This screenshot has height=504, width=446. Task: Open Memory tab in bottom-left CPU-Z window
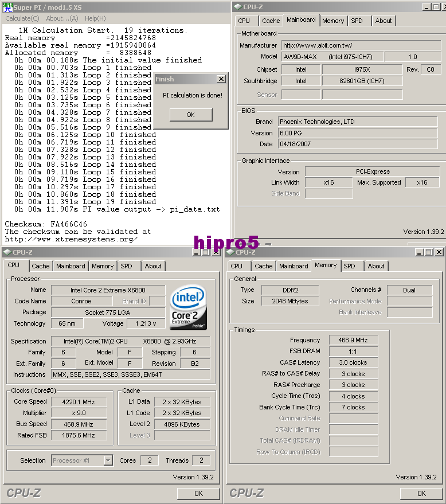(x=103, y=266)
